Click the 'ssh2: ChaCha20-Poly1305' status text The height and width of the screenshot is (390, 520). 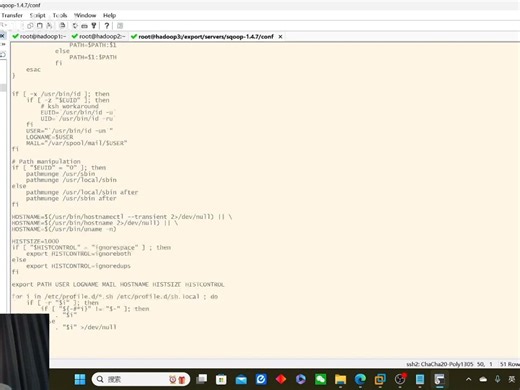pos(440,364)
